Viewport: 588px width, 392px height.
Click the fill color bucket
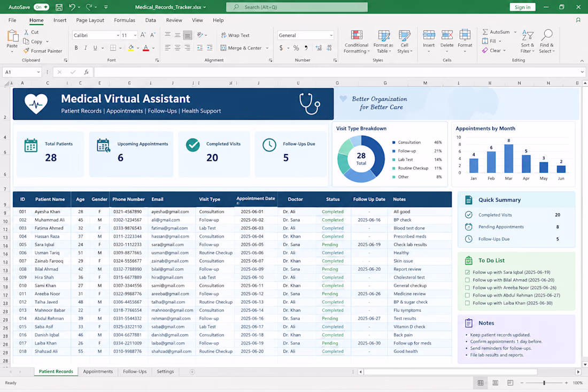pyautogui.click(x=131, y=48)
